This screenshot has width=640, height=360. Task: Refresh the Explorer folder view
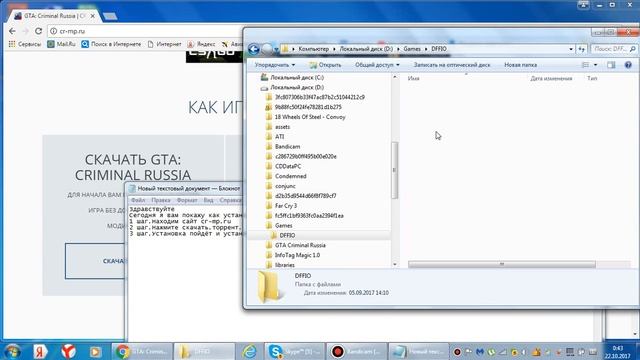pos(582,49)
